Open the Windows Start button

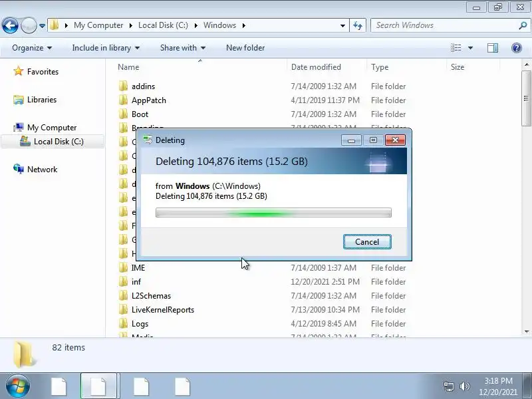[x=18, y=386]
